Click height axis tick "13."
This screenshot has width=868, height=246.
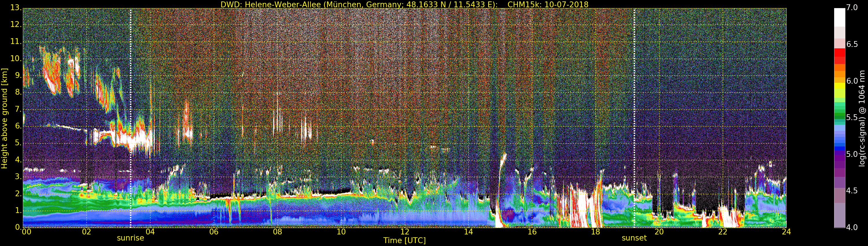click(16, 8)
